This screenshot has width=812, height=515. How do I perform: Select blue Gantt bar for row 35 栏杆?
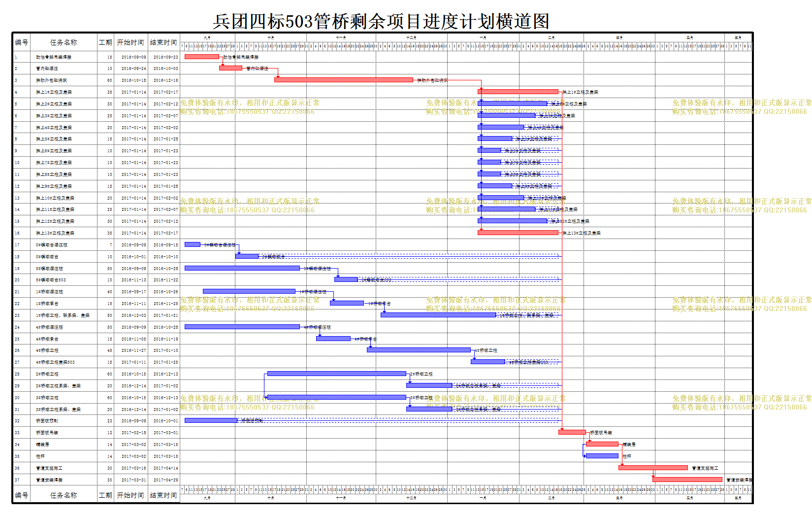(602, 456)
